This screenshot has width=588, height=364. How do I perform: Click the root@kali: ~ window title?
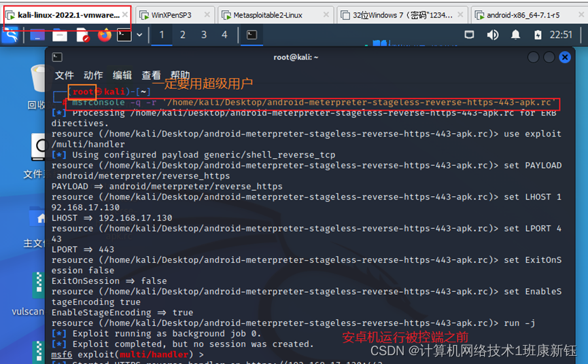tap(296, 57)
